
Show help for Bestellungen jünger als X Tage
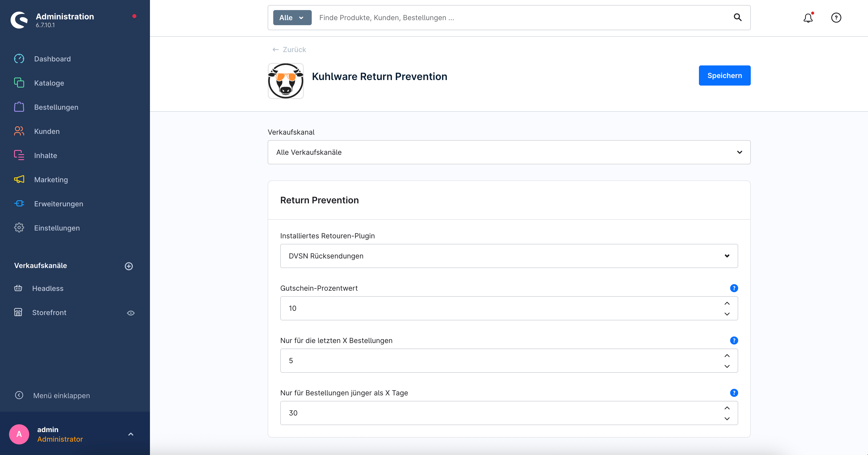click(734, 393)
